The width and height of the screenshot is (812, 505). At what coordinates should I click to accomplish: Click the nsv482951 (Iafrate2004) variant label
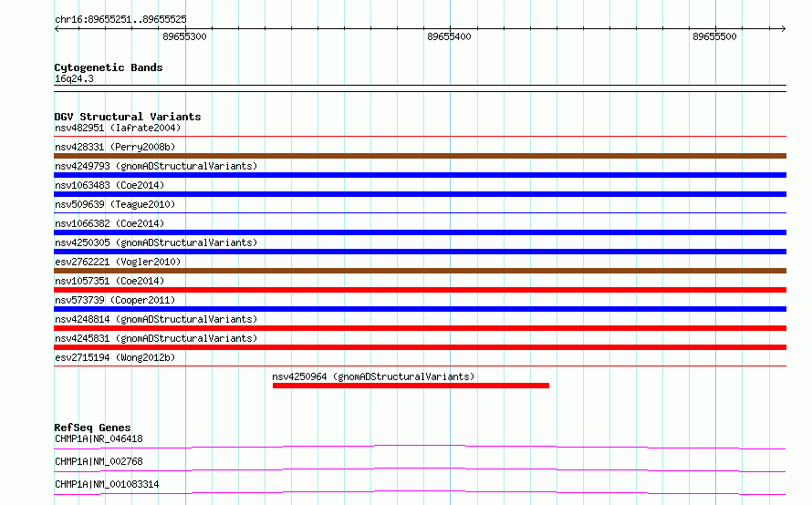[x=118, y=128]
